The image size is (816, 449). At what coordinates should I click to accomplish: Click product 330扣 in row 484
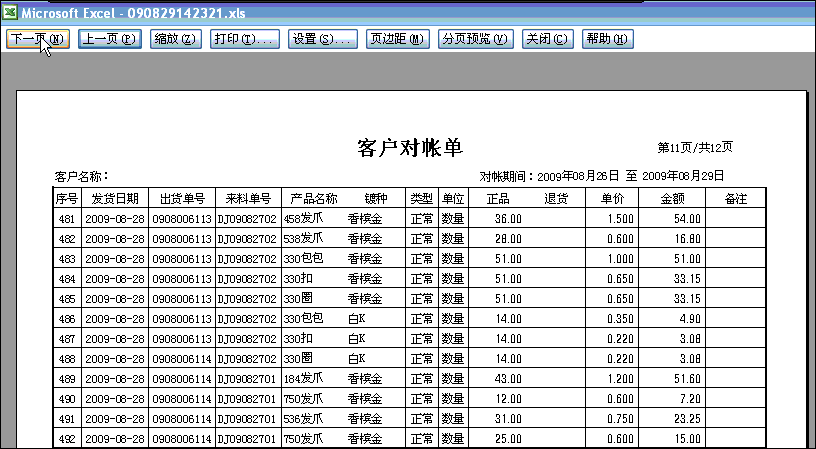[x=298, y=279]
